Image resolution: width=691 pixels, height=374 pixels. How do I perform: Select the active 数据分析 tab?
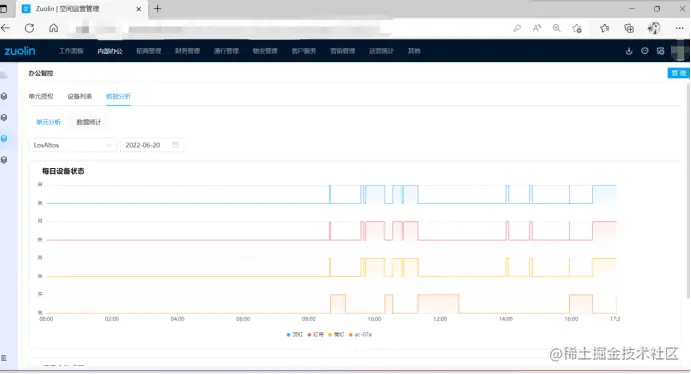[119, 96]
